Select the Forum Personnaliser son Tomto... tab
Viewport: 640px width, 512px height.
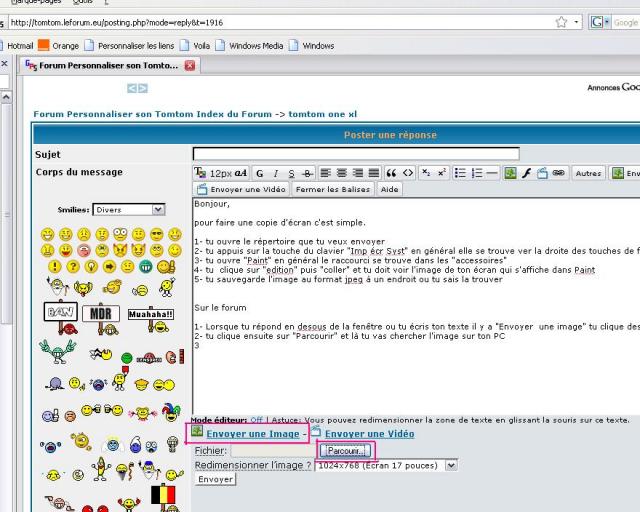[x=108, y=65]
